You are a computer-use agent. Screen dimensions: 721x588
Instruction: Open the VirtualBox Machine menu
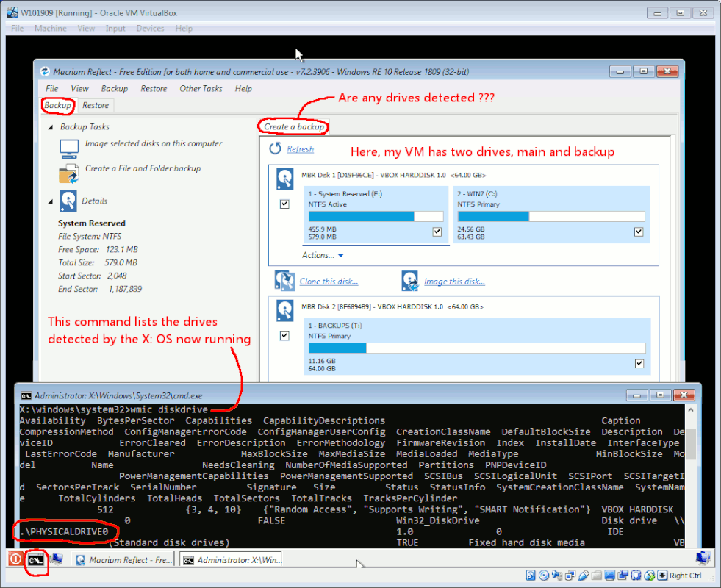click(51, 29)
